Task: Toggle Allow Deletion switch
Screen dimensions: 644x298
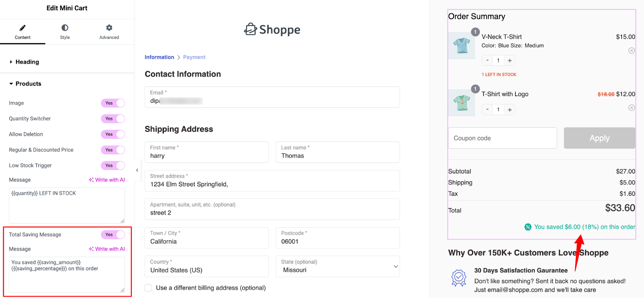Action: coord(113,134)
